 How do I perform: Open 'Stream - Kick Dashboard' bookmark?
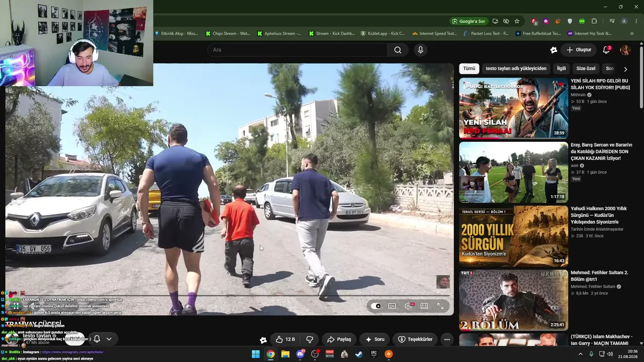tap(331, 34)
